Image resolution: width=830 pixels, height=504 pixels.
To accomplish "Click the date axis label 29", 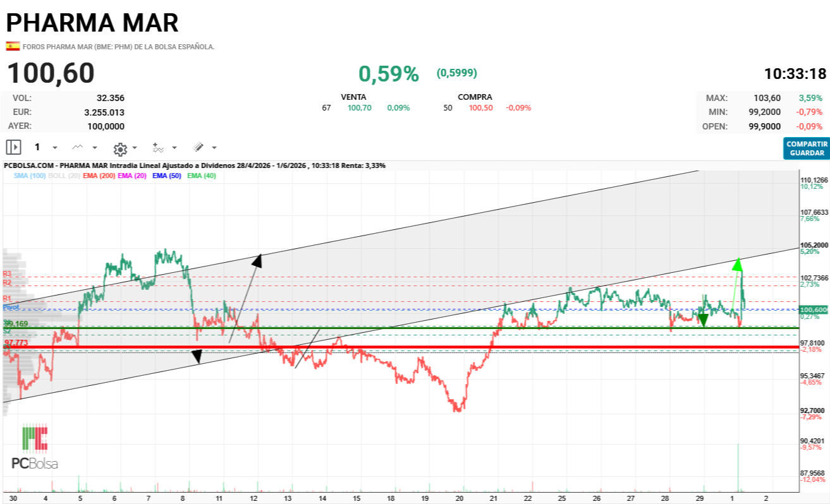I will coord(700,498).
